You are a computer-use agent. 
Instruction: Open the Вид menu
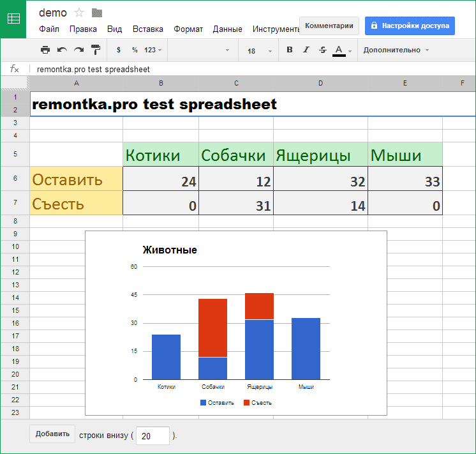pos(114,29)
